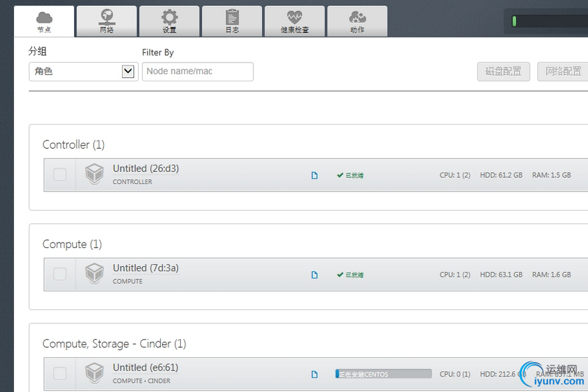Click the COMPUTE · CINDER role label
The image size is (588, 392).
click(141, 381)
